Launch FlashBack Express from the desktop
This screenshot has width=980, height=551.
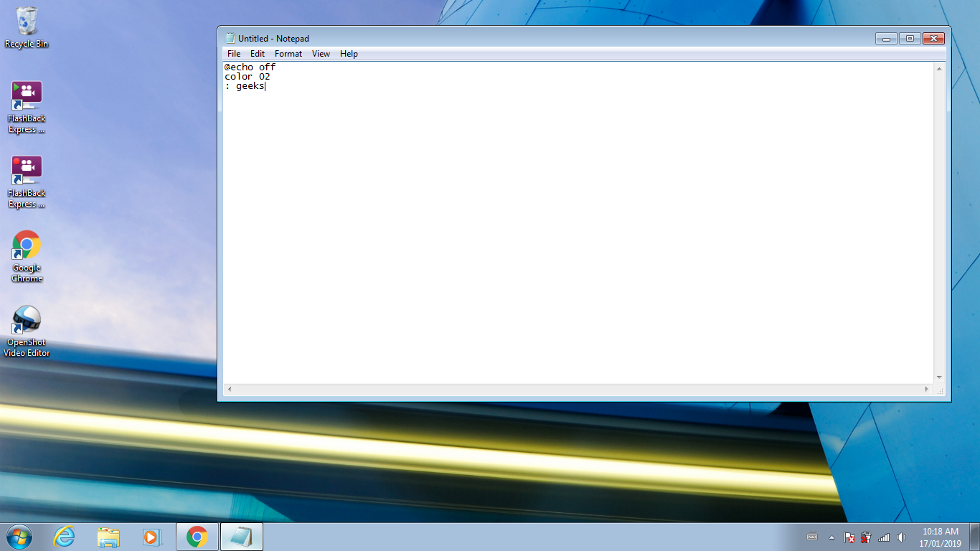[x=27, y=93]
